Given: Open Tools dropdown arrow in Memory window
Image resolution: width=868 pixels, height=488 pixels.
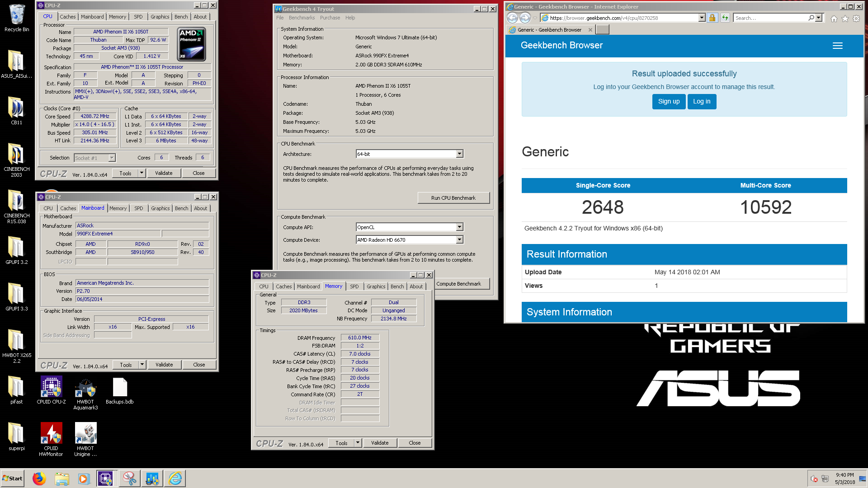Looking at the screenshot, I should pyautogui.click(x=358, y=443).
